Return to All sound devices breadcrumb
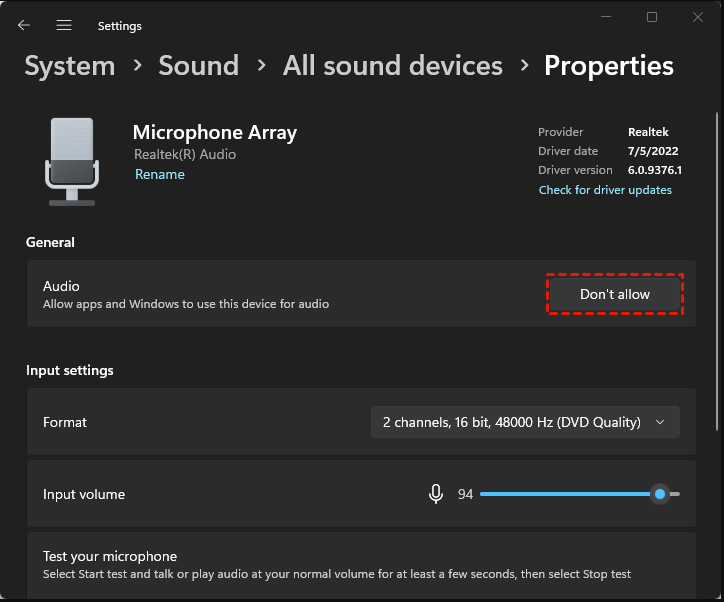Screen dimensions: 724x602 tap(392, 66)
